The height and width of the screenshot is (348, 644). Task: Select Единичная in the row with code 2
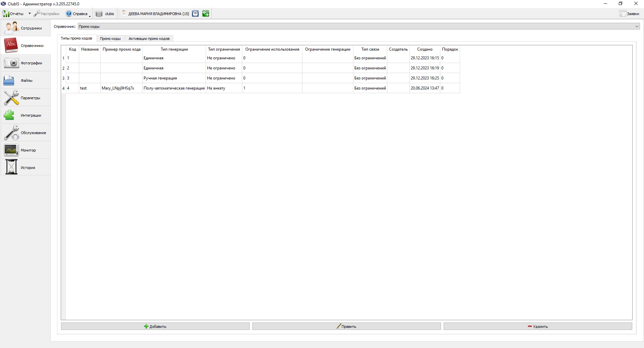tap(174, 68)
